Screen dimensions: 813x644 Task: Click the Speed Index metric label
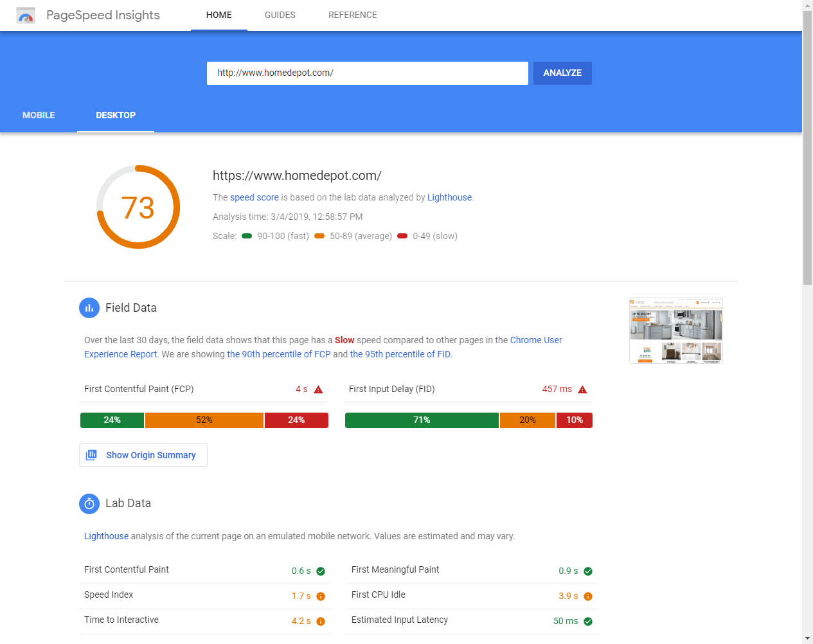[x=109, y=595]
